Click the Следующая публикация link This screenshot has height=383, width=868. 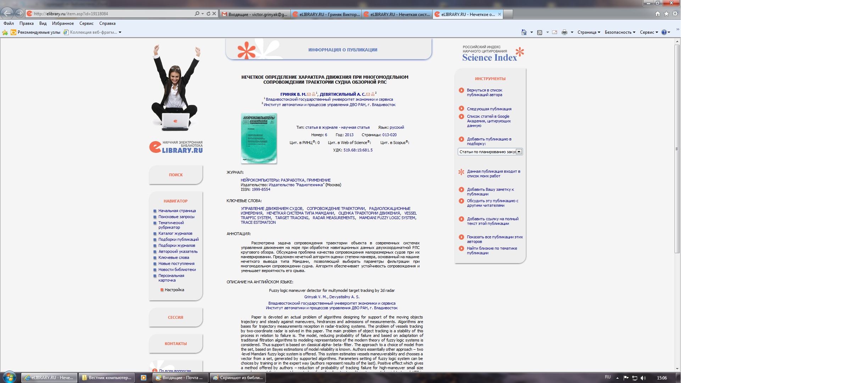(x=489, y=109)
